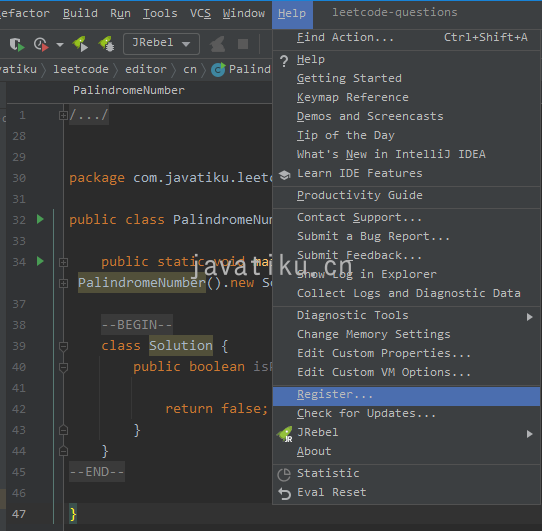Click the closing brace on line 47
Viewport: 542px width, 531px height.
click(x=73, y=514)
